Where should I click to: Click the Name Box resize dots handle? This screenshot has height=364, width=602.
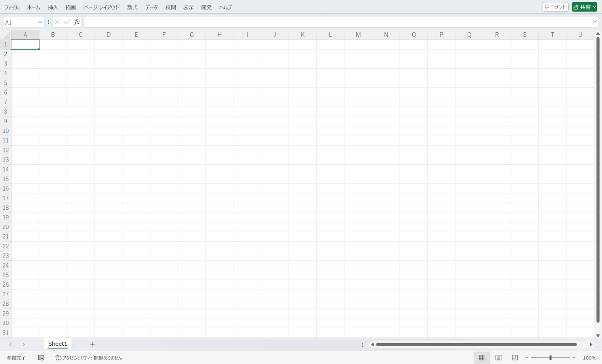(48, 22)
